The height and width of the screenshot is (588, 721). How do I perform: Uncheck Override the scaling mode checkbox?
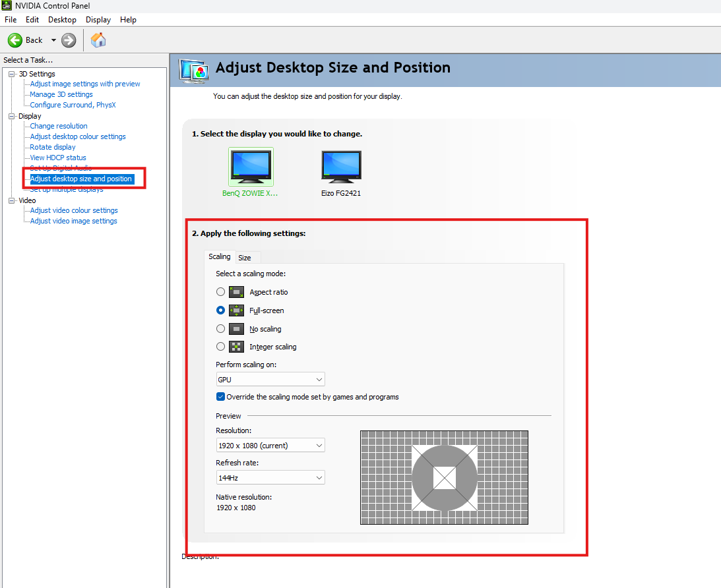click(221, 396)
